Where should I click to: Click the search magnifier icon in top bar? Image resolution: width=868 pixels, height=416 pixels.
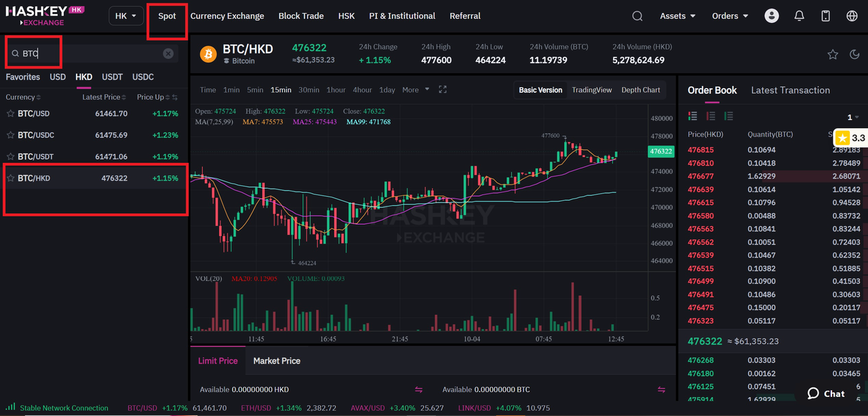click(x=637, y=16)
